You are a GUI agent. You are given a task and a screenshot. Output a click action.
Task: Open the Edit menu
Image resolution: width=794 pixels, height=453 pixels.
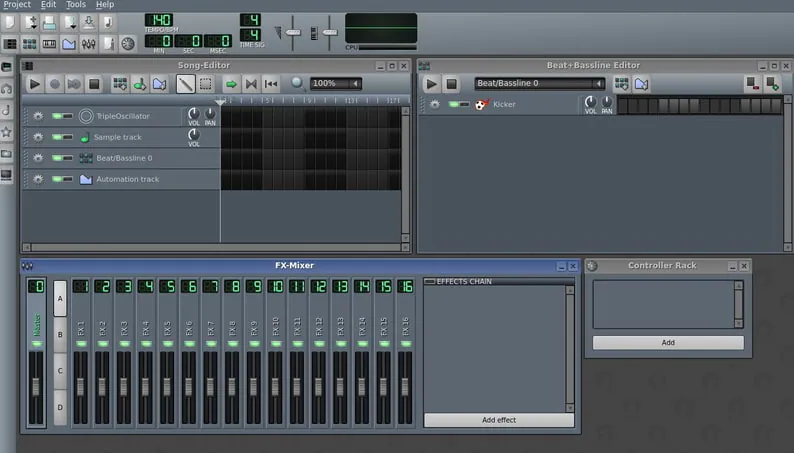49,5
